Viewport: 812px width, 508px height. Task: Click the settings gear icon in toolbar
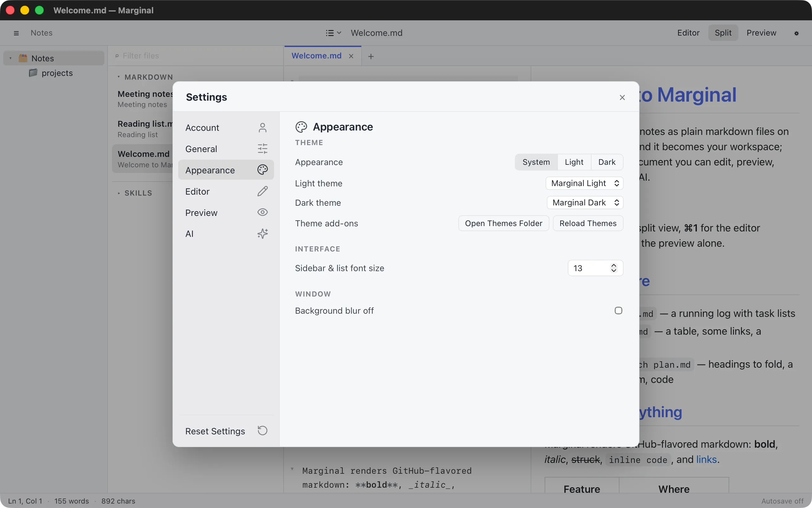tap(796, 33)
